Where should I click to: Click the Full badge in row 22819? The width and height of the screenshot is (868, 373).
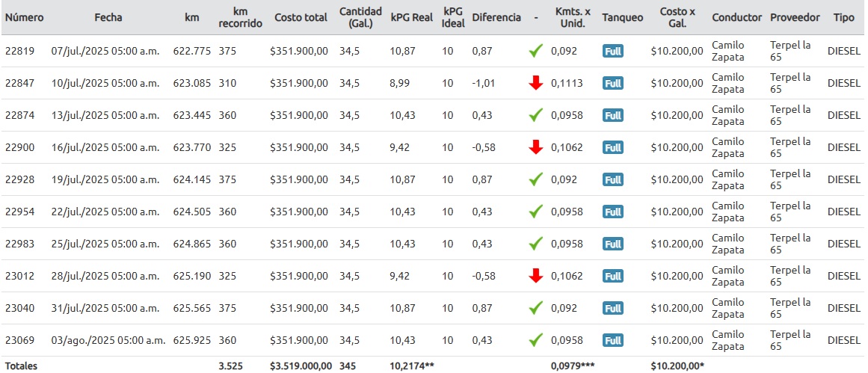[x=613, y=52]
